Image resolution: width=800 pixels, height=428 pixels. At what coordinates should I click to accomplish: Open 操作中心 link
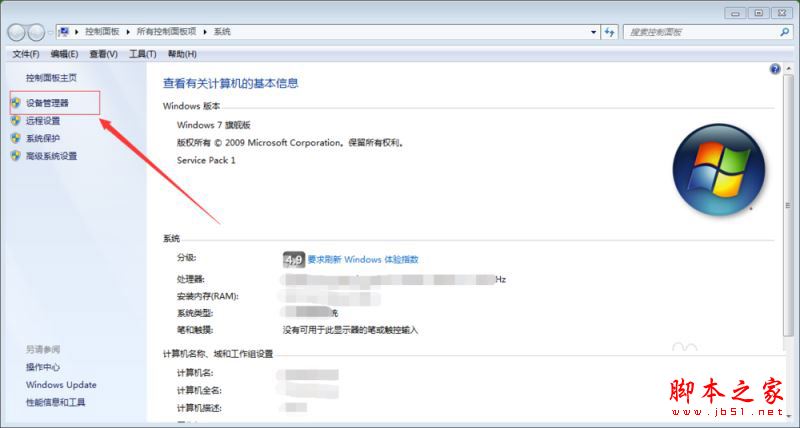click(x=43, y=367)
